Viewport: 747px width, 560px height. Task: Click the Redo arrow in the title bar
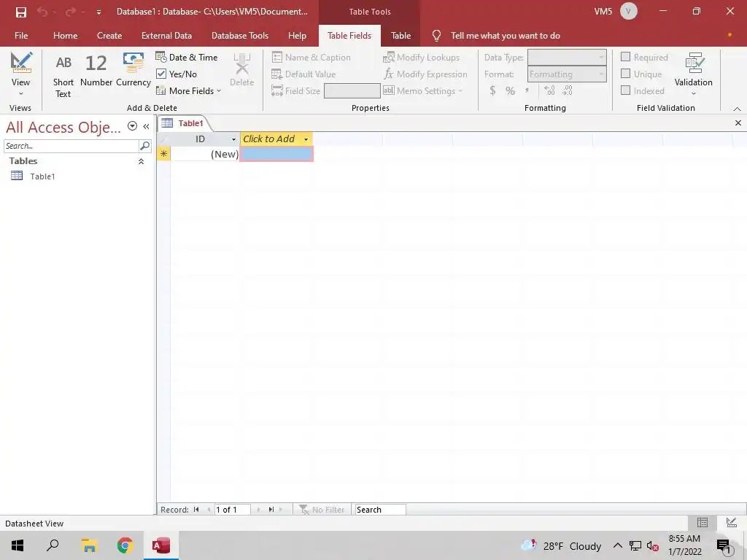coord(71,12)
